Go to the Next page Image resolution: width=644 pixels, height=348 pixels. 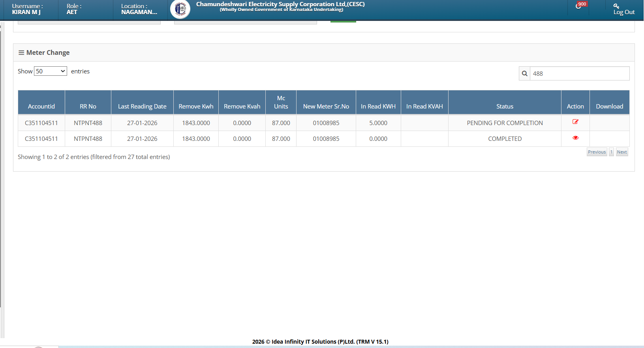(622, 152)
